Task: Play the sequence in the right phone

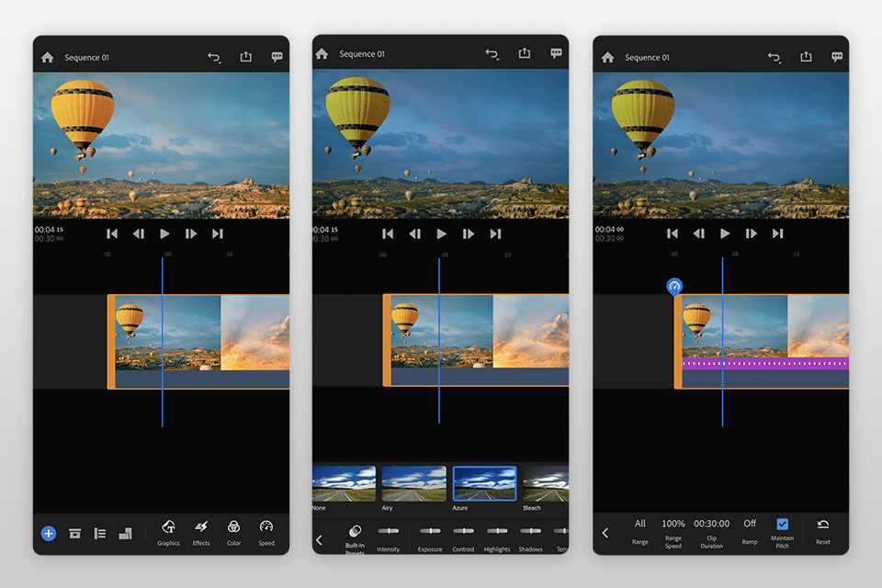Action: click(x=725, y=233)
